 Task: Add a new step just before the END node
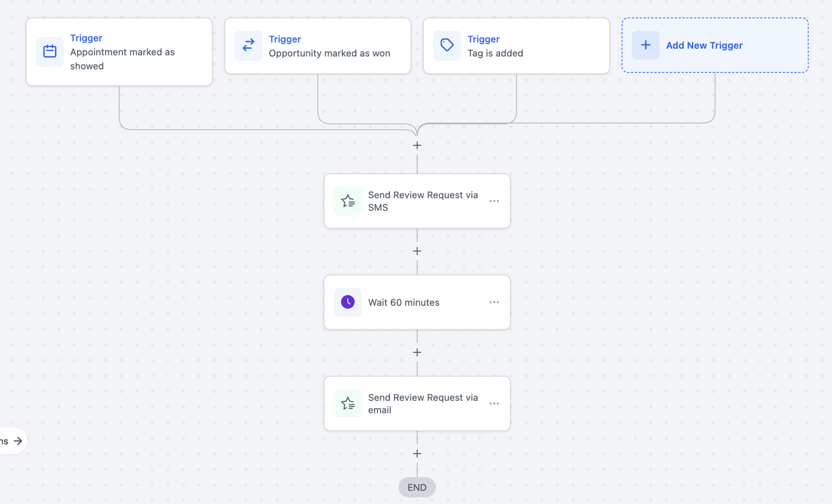(417, 453)
